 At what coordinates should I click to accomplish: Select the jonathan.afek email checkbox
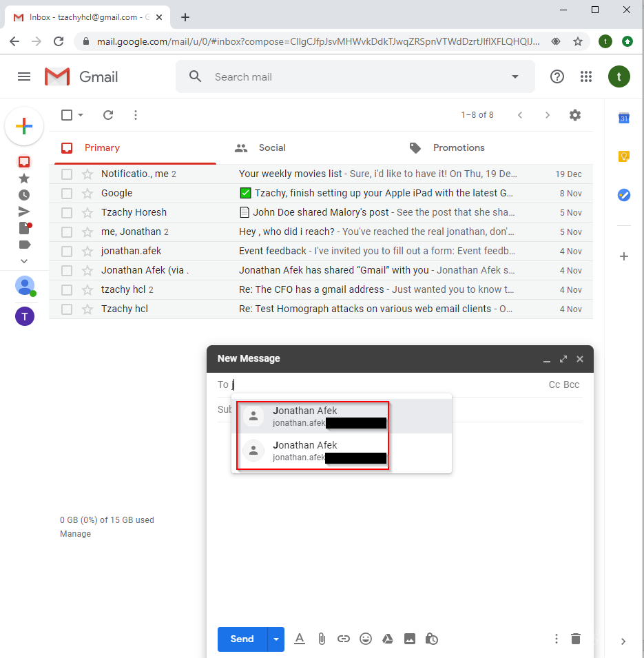67,251
